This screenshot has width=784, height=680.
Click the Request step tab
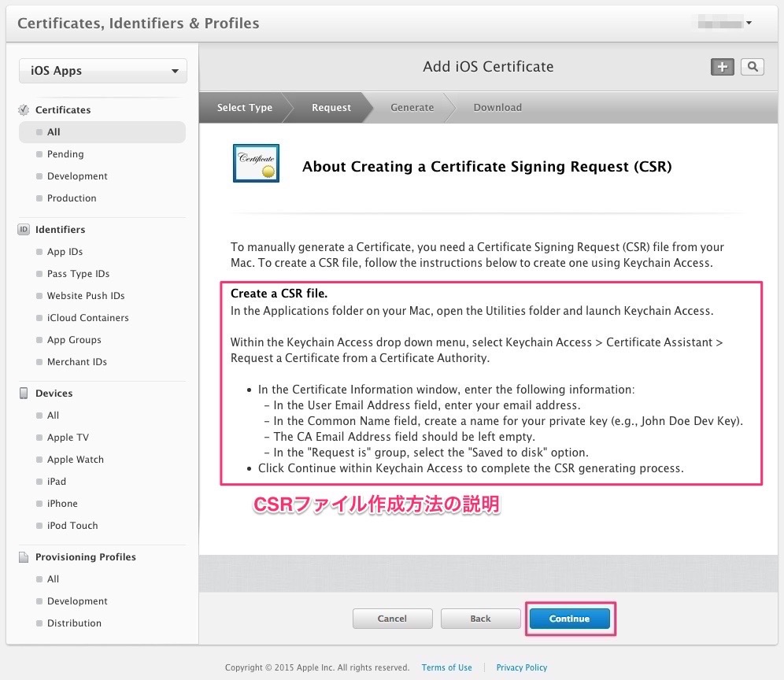[x=331, y=108]
